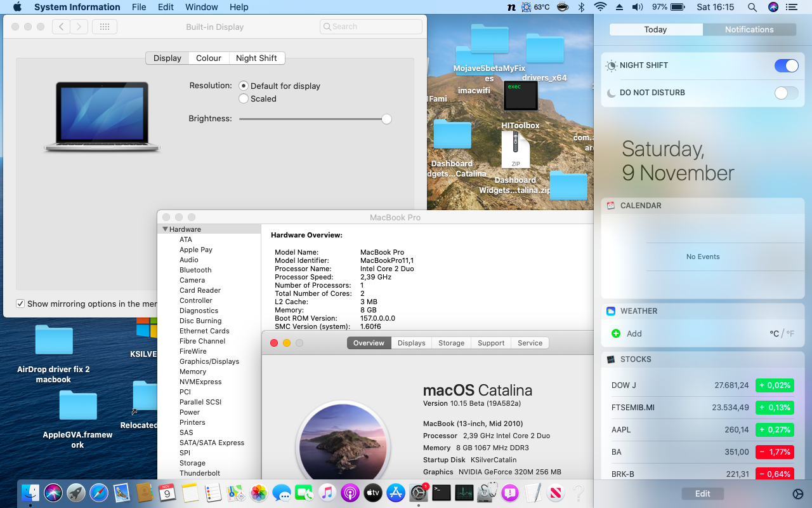The height and width of the screenshot is (508, 812).
Task: Open Podcasts icon in the Dock
Action: (350, 492)
